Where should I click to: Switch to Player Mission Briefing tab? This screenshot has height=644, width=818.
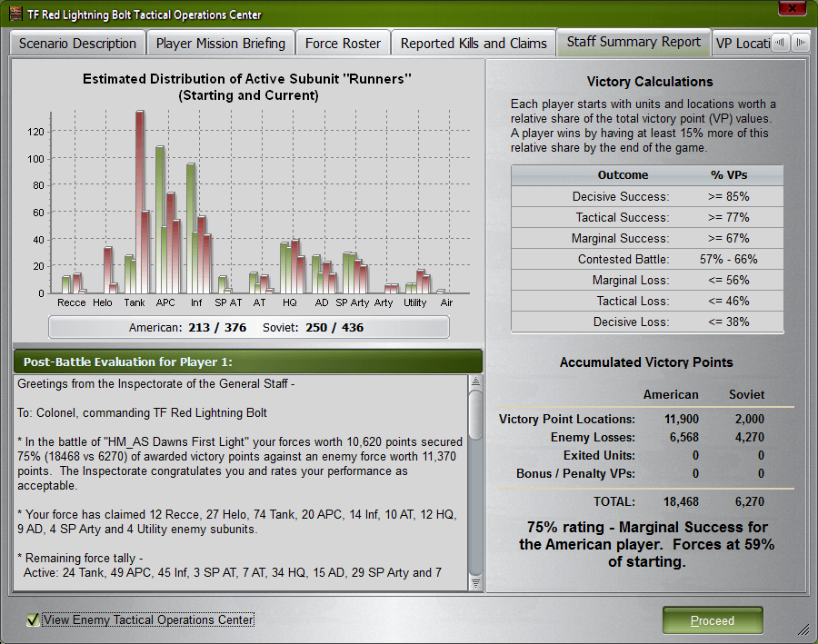coord(221,44)
